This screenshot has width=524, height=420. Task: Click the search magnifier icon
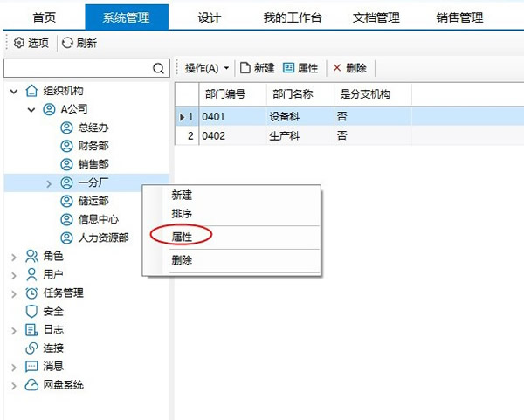point(159,68)
